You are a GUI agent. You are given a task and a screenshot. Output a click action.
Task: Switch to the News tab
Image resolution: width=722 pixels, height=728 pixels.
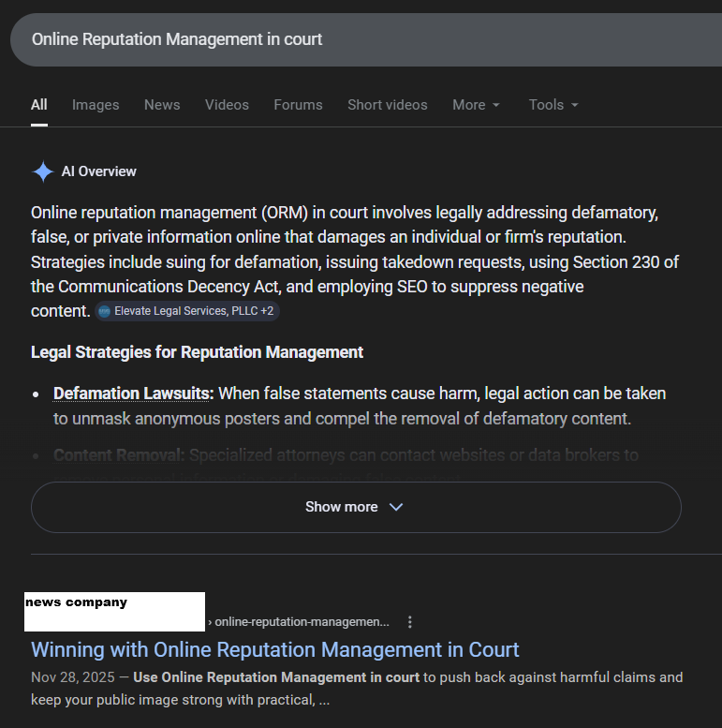coord(162,105)
